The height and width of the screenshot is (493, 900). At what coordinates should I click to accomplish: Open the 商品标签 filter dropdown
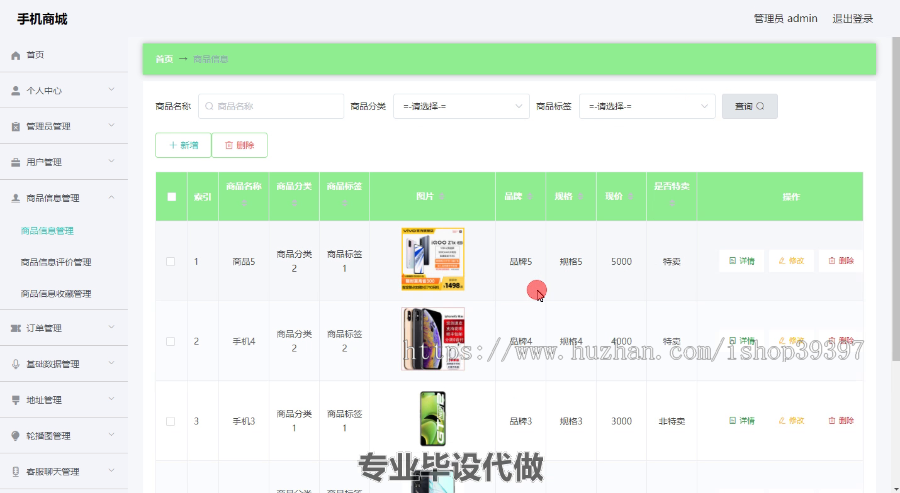[647, 106]
